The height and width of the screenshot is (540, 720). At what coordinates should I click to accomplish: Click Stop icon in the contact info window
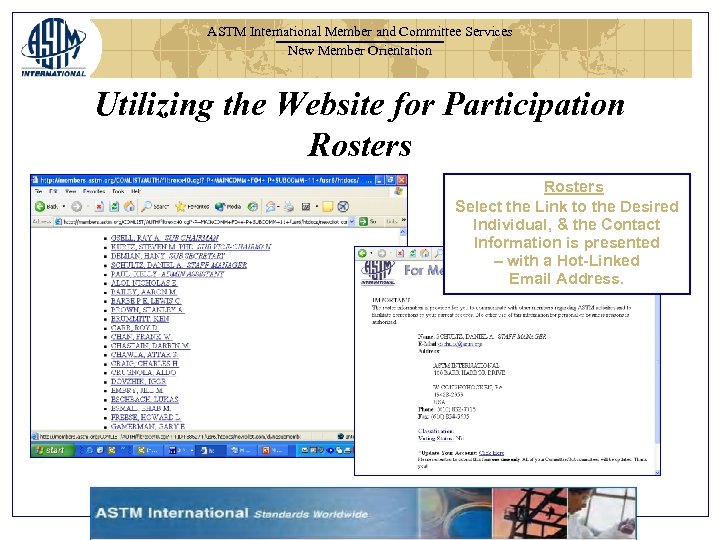tap(400, 253)
